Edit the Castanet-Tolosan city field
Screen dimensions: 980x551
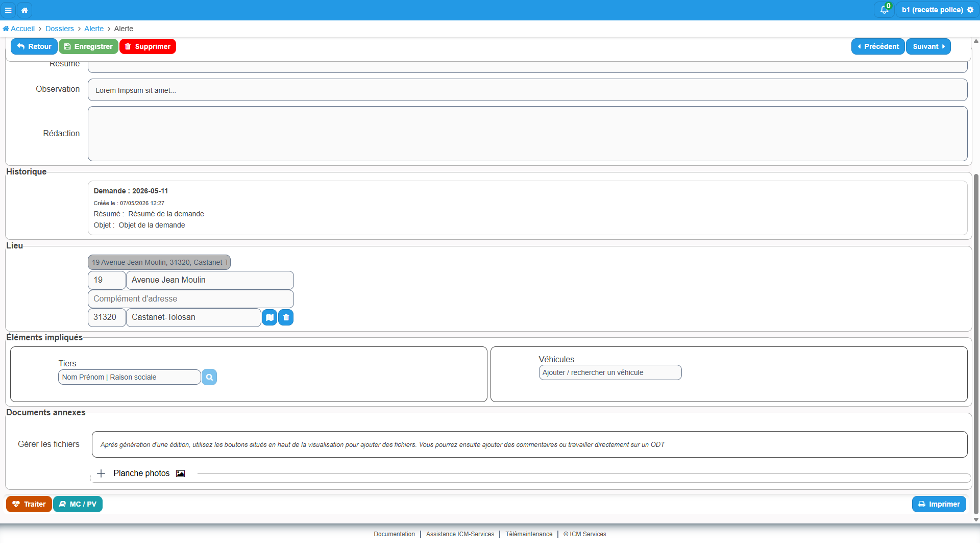(x=193, y=317)
